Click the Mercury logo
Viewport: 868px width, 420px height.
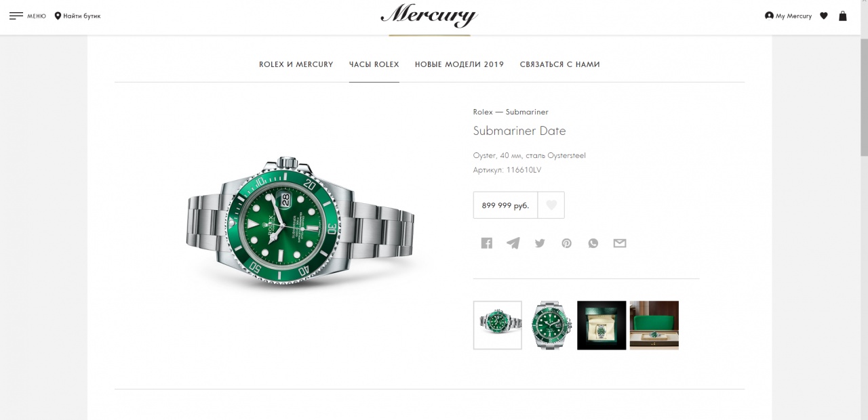point(429,16)
